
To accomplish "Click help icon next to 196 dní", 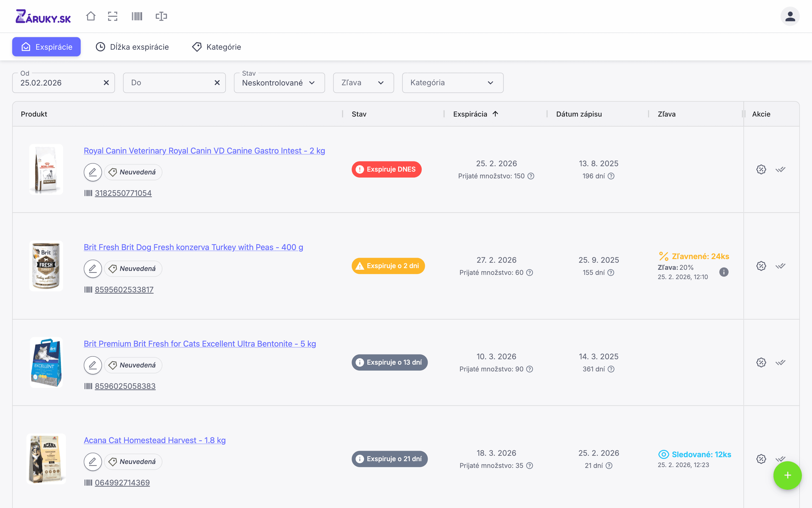I will coord(611,176).
